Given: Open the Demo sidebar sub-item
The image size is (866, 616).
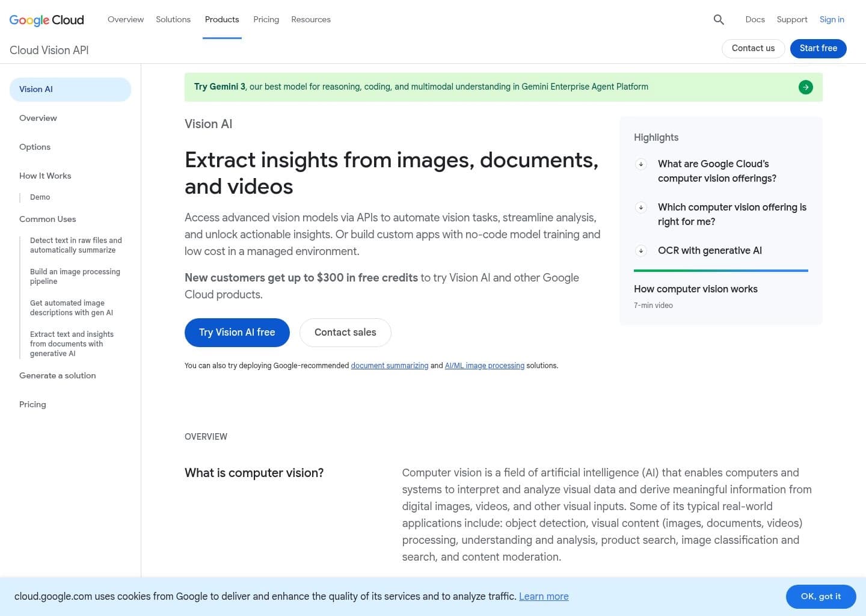Looking at the screenshot, I should (x=40, y=197).
